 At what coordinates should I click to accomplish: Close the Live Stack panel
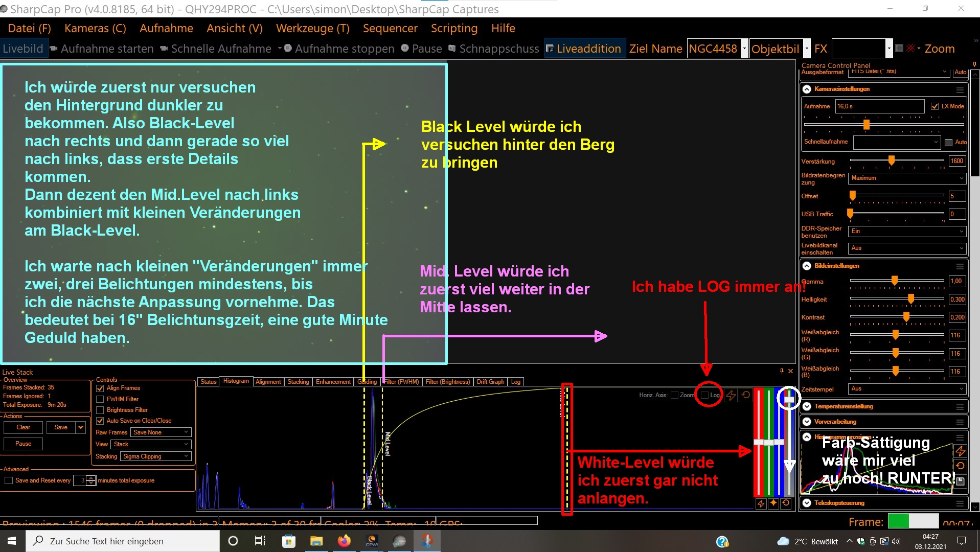pyautogui.click(x=790, y=371)
